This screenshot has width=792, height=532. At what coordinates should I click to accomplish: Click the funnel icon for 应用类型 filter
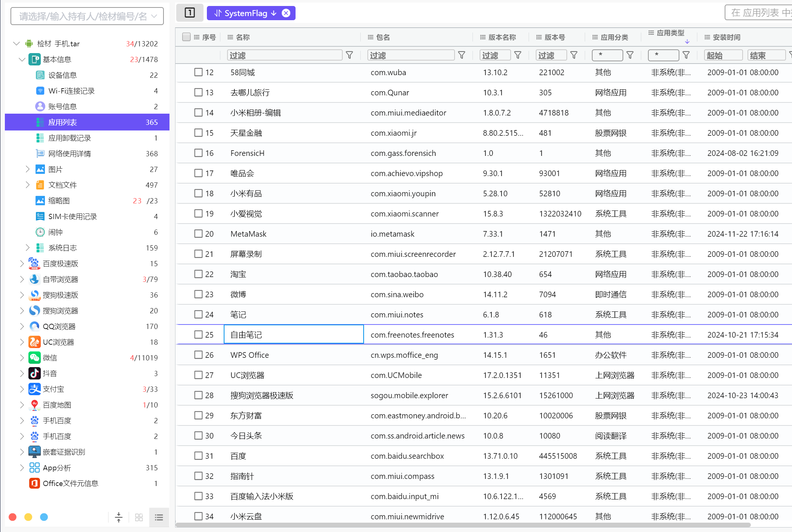686,55
